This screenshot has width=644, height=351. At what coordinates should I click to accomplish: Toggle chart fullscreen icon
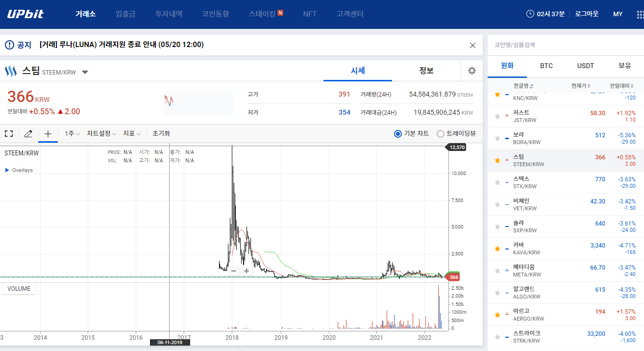tap(9, 133)
